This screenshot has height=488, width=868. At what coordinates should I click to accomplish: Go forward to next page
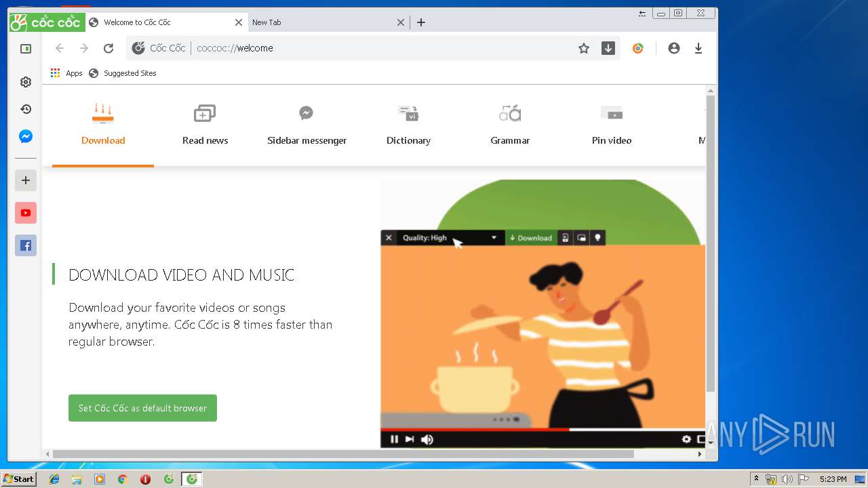pos(84,48)
